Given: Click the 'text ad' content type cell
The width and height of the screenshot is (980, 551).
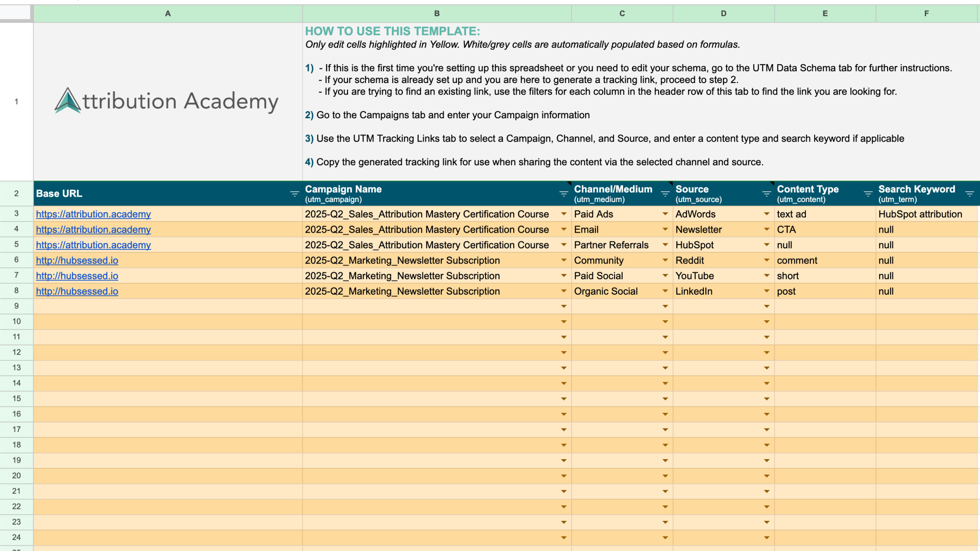Looking at the screenshot, I should [x=791, y=214].
